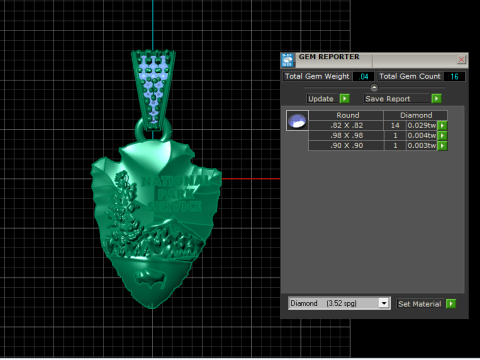Click green arrow for the 0.003tw row
The height and width of the screenshot is (360, 480).
442,146
